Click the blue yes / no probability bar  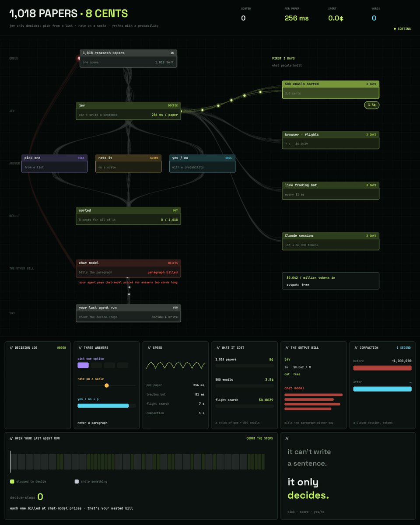pyautogui.click(x=103, y=406)
